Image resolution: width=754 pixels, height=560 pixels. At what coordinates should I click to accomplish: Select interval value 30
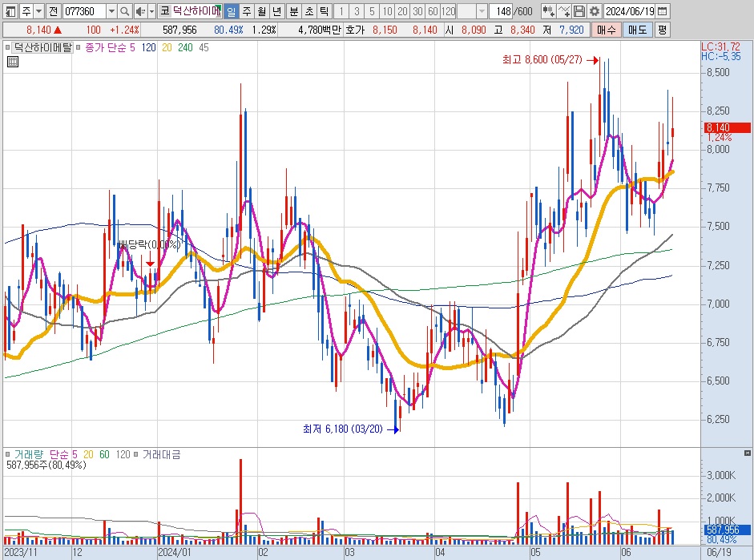(418, 11)
